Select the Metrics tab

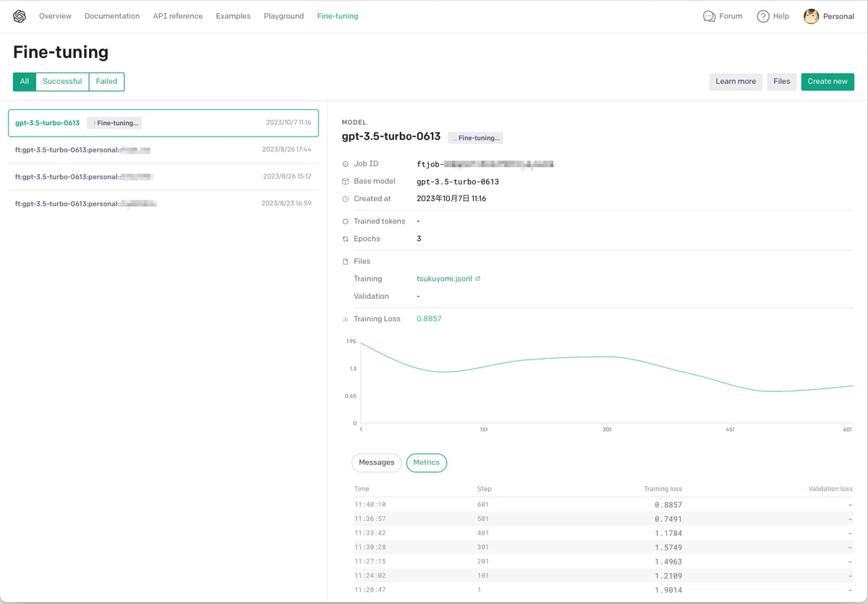[427, 462]
